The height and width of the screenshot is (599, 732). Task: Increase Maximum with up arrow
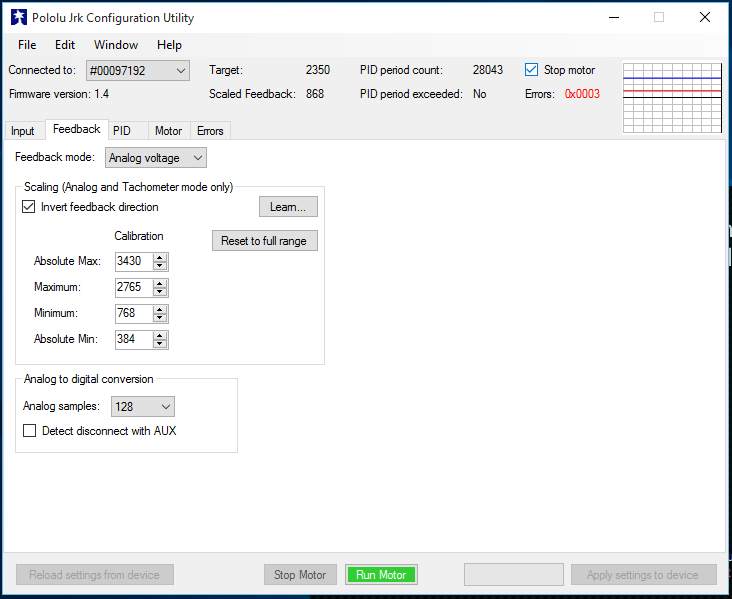point(160,283)
